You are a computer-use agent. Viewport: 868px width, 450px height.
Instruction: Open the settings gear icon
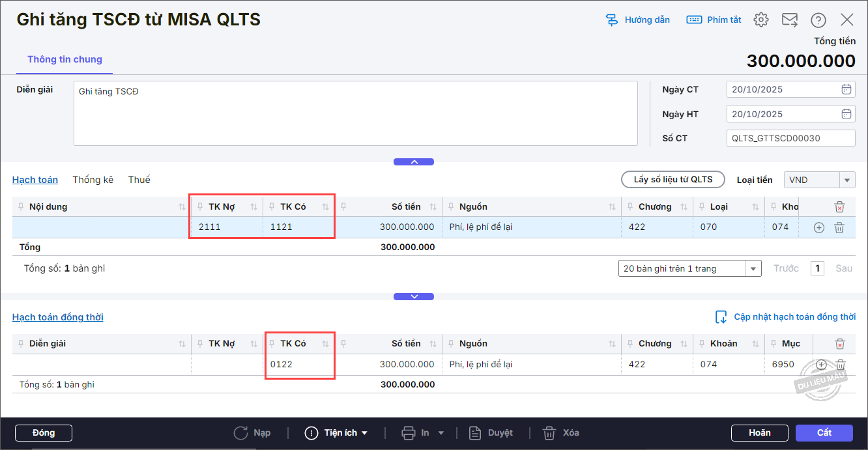pos(760,20)
